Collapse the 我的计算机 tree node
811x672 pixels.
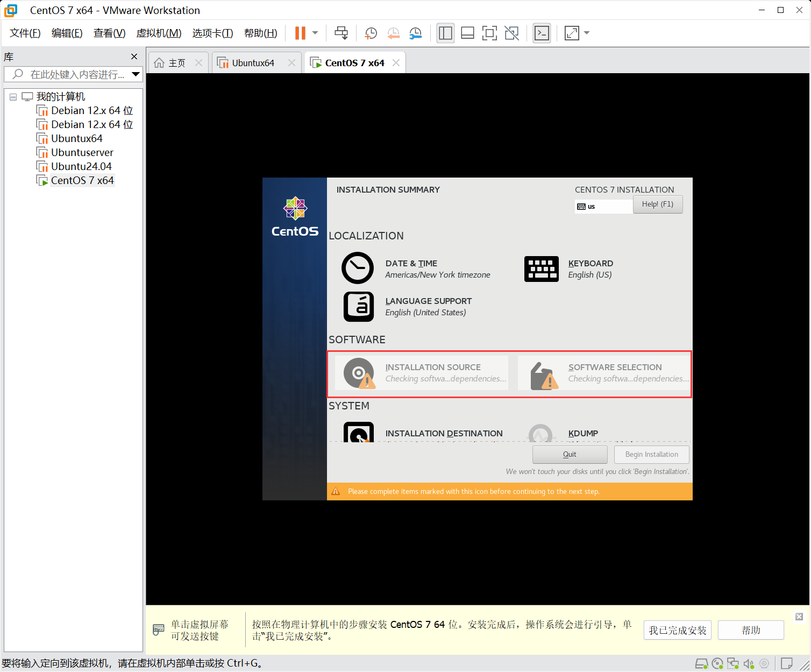[x=13, y=97]
